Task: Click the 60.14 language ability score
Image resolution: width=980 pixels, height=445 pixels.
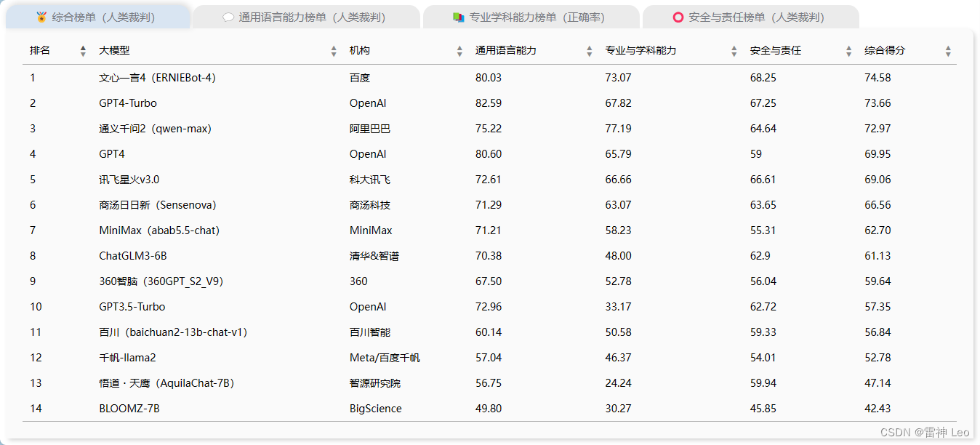Action: [489, 332]
